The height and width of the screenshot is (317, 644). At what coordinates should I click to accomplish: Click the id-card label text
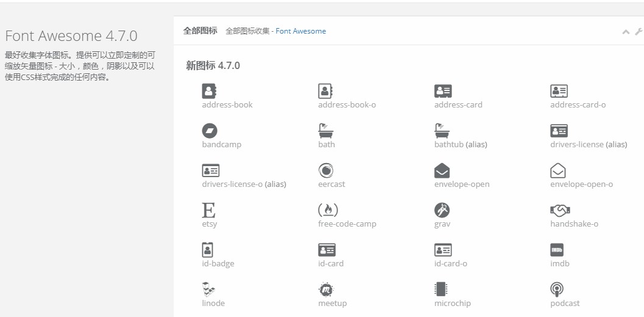click(331, 263)
